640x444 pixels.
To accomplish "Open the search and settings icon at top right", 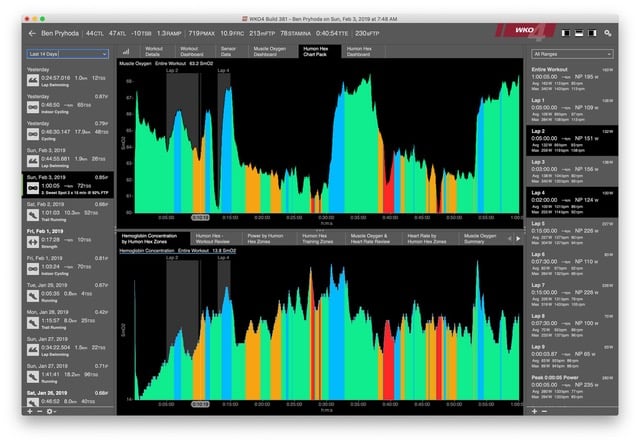I will 608,33.
